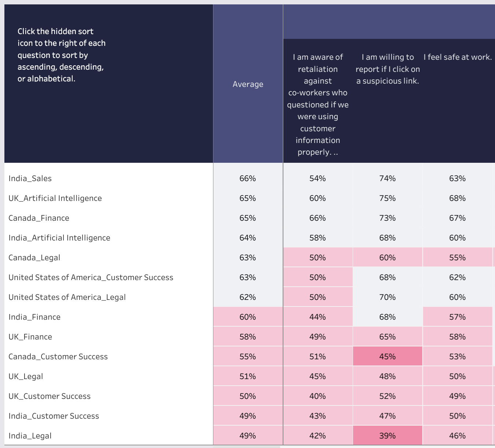Select the 75% cell in UK_Artificial Intelligence row
The image size is (495, 448).
click(x=388, y=198)
